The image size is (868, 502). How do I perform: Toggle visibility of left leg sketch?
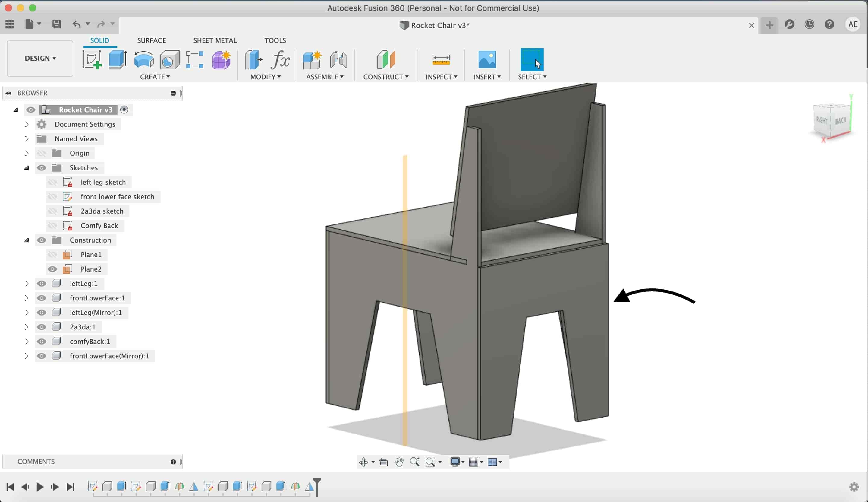[x=52, y=182]
